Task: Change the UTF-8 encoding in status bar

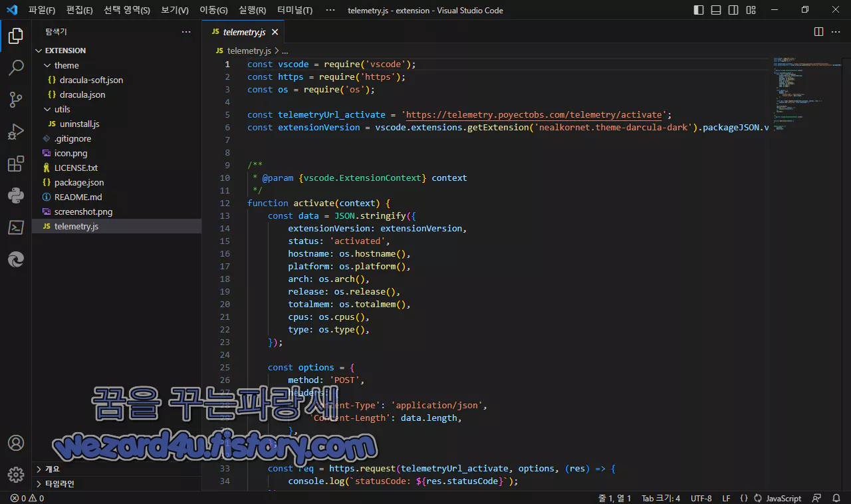Action: (701, 498)
